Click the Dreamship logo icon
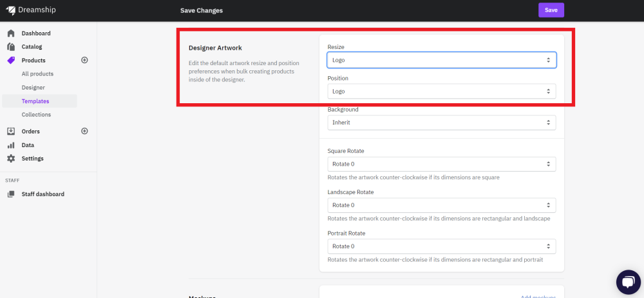This screenshot has width=644, height=298. pos(11,10)
